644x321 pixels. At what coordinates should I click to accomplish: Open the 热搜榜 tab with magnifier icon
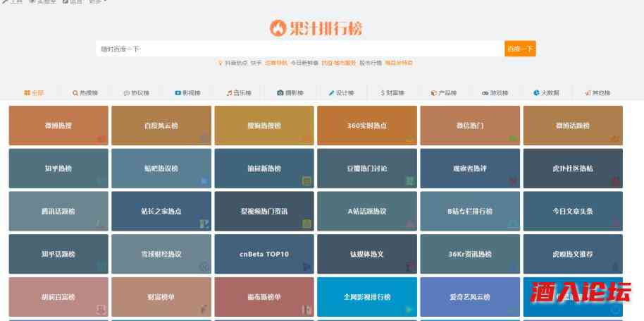pyautogui.click(x=85, y=92)
